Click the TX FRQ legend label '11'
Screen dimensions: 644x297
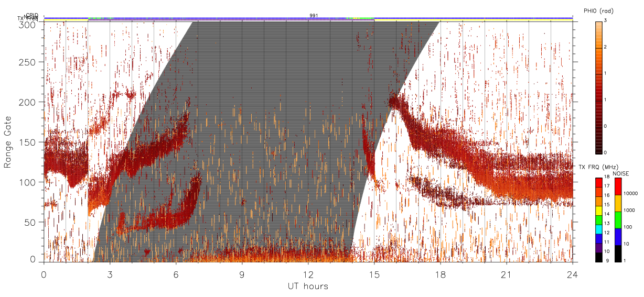(607, 242)
